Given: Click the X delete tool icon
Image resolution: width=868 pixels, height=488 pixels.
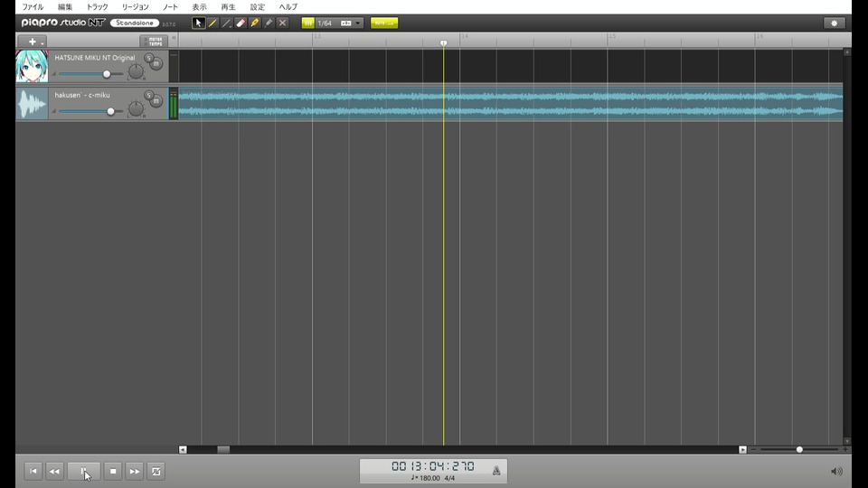Looking at the screenshot, I should tap(282, 23).
